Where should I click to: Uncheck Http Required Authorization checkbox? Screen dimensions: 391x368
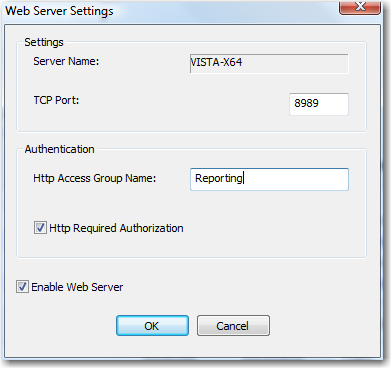[x=40, y=228]
